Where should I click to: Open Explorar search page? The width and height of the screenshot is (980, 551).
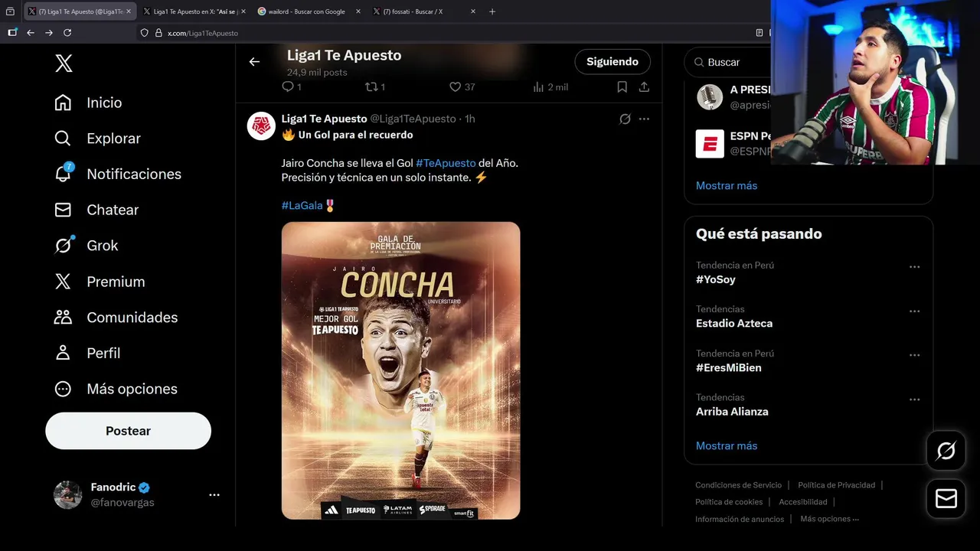click(97, 139)
